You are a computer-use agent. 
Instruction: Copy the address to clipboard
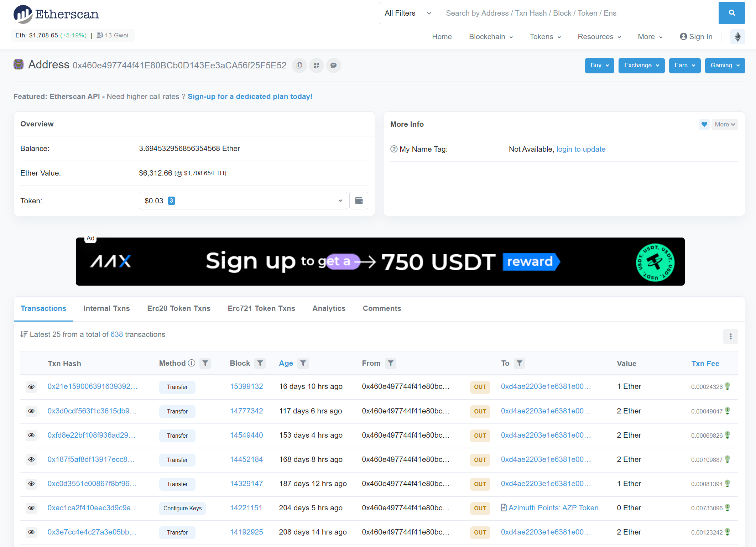299,66
